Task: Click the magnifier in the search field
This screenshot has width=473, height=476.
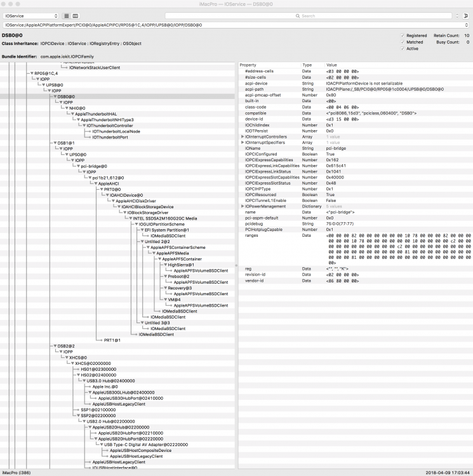Action: pos(298,16)
